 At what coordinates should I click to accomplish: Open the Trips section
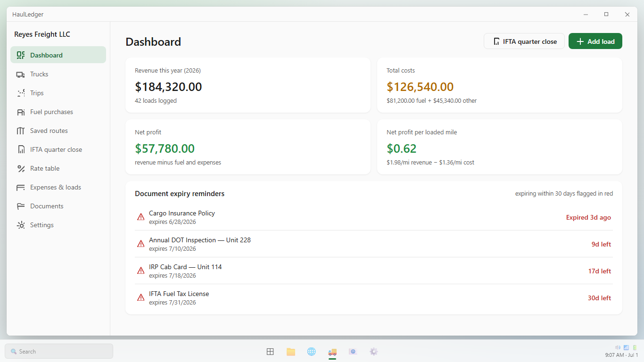(58, 93)
